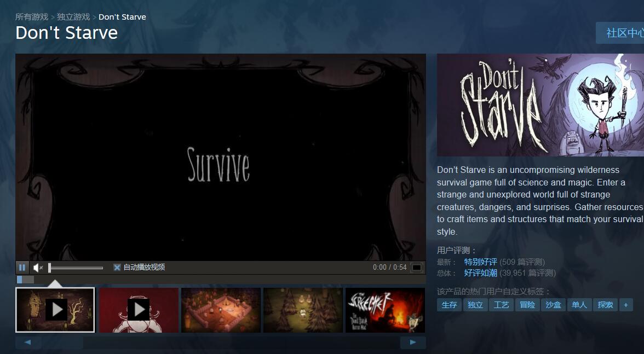
Task: Go to 独立游戏 breadcrumb
Action: point(73,17)
